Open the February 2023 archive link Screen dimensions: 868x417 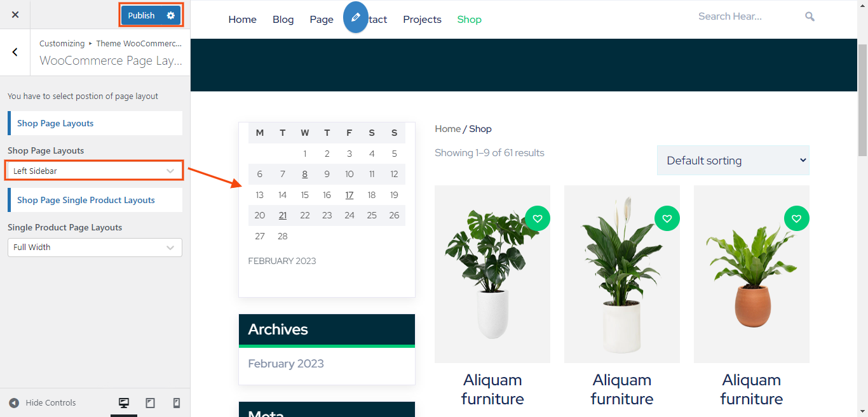click(286, 364)
